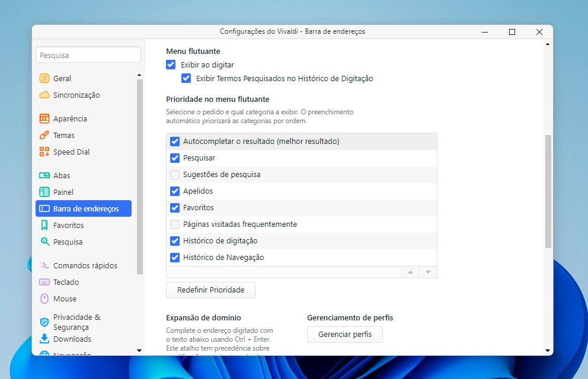Click the Geral settings icon
588x379 pixels.
tap(44, 78)
